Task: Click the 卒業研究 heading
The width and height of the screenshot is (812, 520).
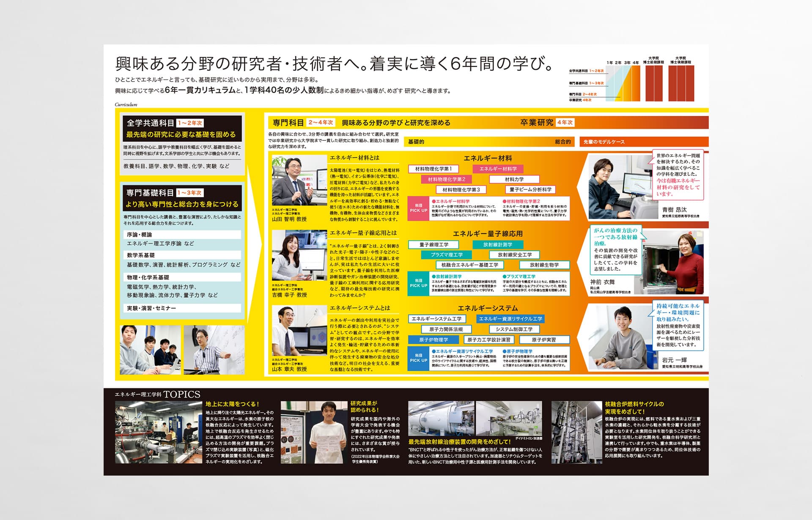Action: (x=537, y=123)
